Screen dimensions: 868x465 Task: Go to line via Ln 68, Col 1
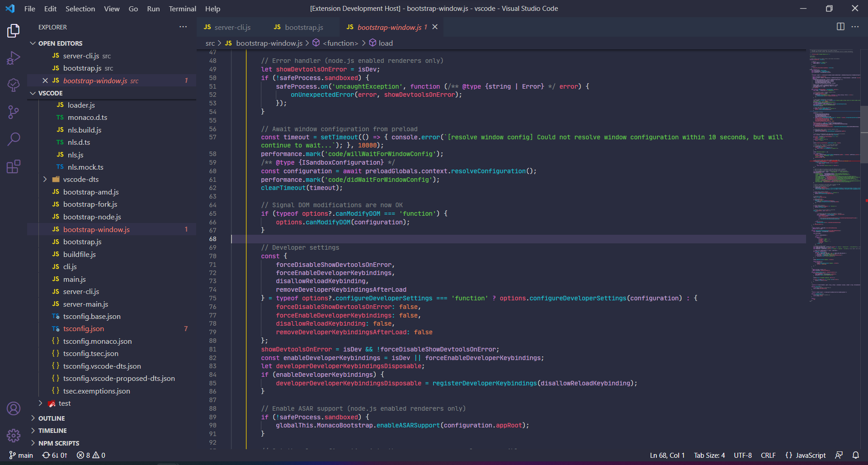point(667,455)
